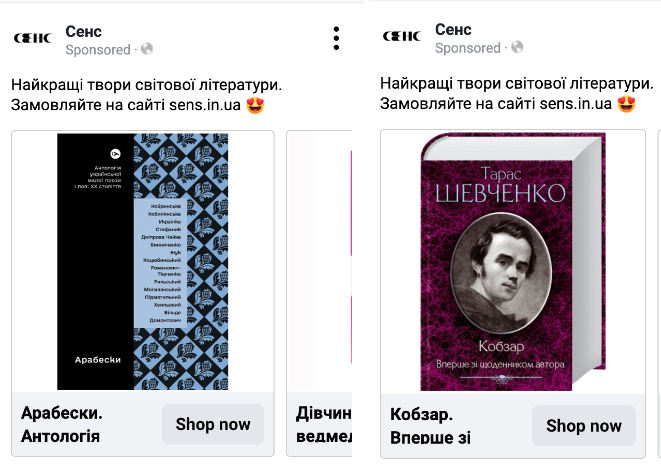Select the partially visible Дівчин ведмед carousel card
661x470 pixels.
pos(319,293)
